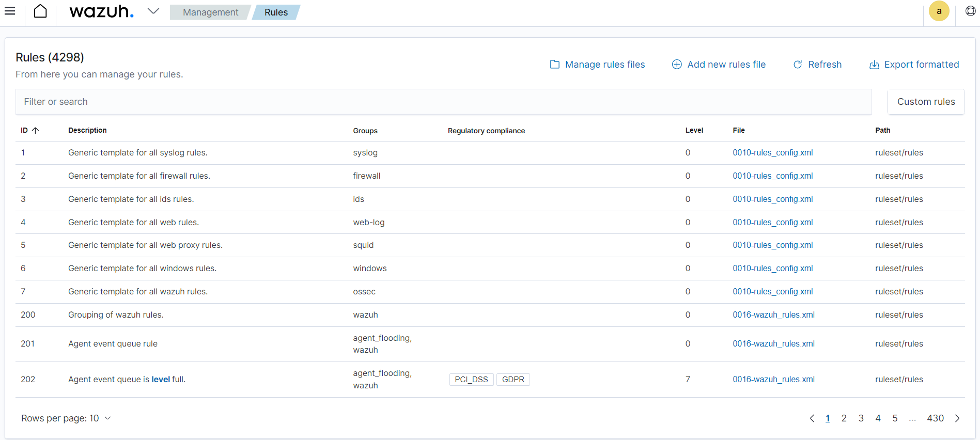Open 0010-rules_config.xml link for rule 6

(x=772, y=269)
